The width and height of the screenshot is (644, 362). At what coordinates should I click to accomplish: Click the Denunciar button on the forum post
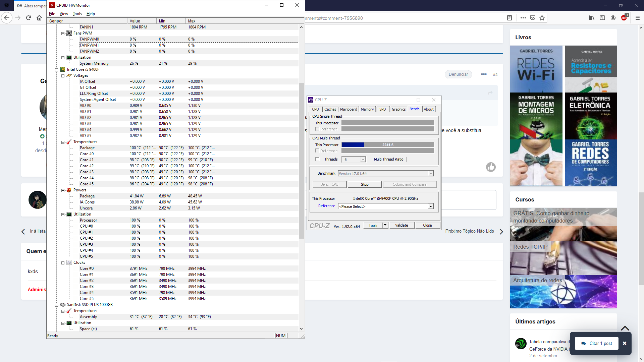coord(458,74)
